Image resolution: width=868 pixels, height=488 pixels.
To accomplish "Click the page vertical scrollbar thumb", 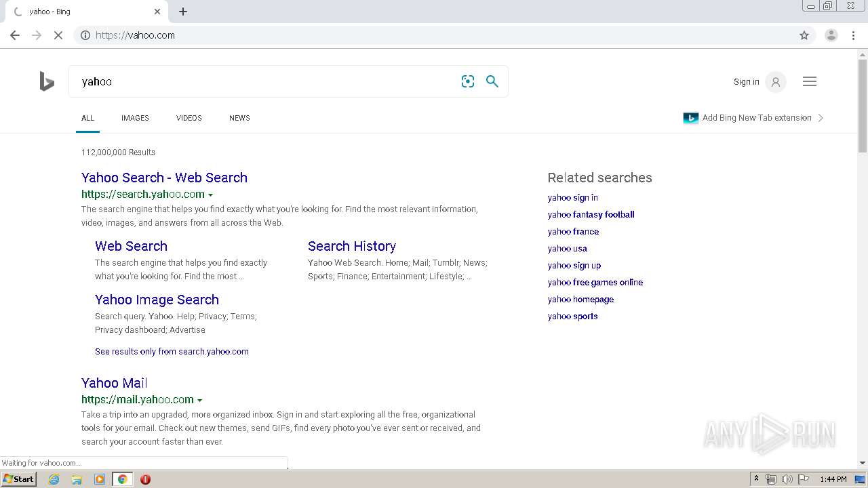I will tap(863, 106).
